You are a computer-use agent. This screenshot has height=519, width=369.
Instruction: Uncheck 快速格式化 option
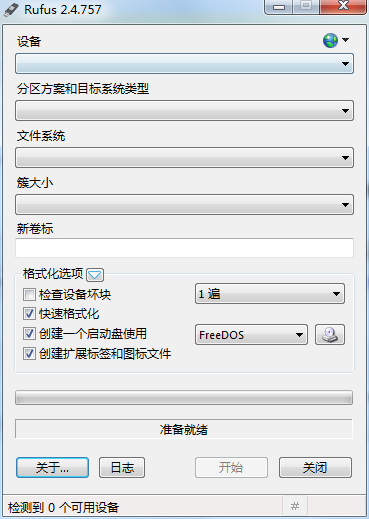29,314
